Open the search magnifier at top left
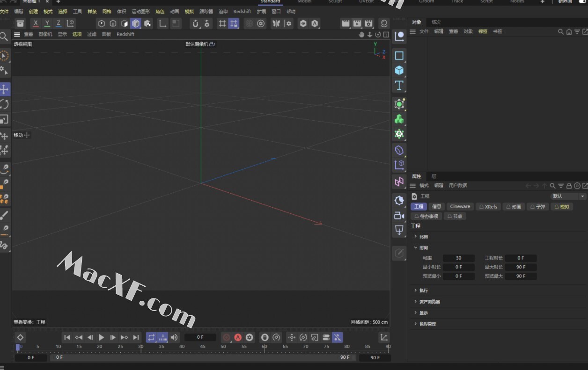Image resolution: width=588 pixels, height=370 pixels. click(3, 36)
